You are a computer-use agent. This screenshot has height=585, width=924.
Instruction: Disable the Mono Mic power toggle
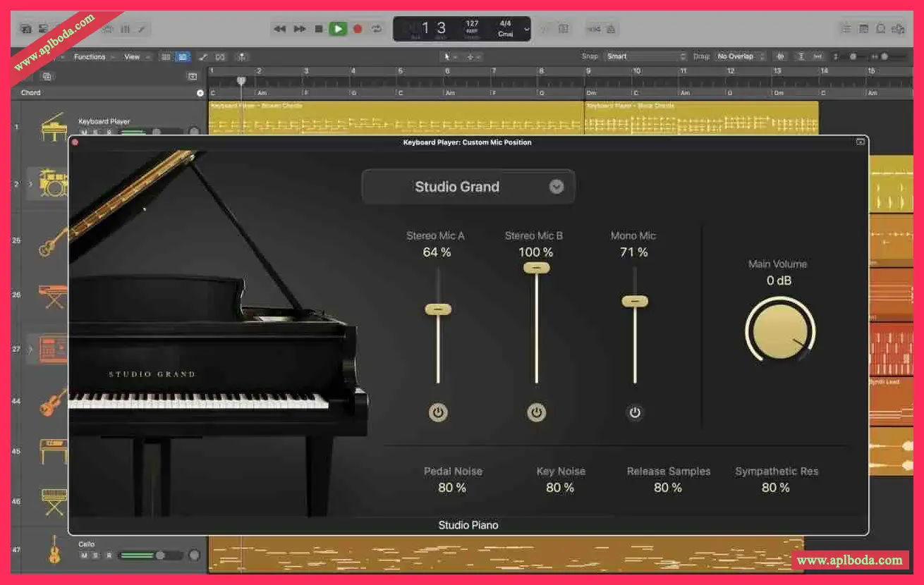(x=634, y=413)
